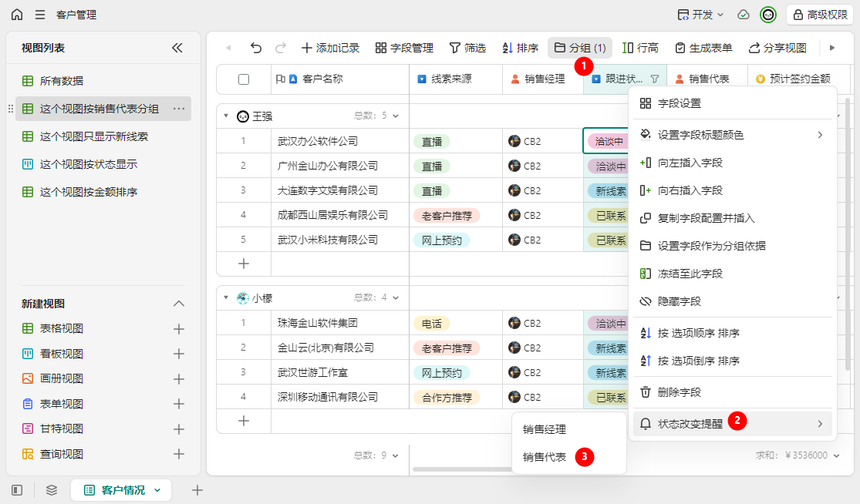This screenshot has height=504, width=860.
Task: Add a new 表格视图 via plus icon
Action: [179, 329]
